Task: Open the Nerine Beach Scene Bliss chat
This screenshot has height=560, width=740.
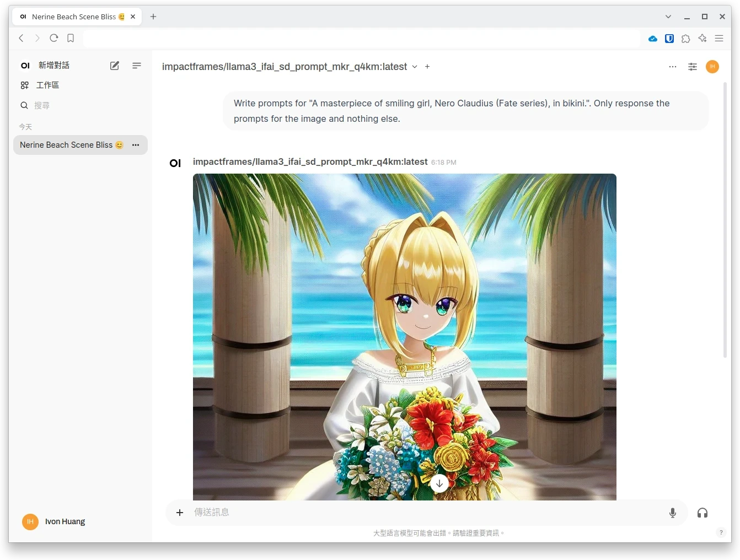Action: pyautogui.click(x=66, y=145)
